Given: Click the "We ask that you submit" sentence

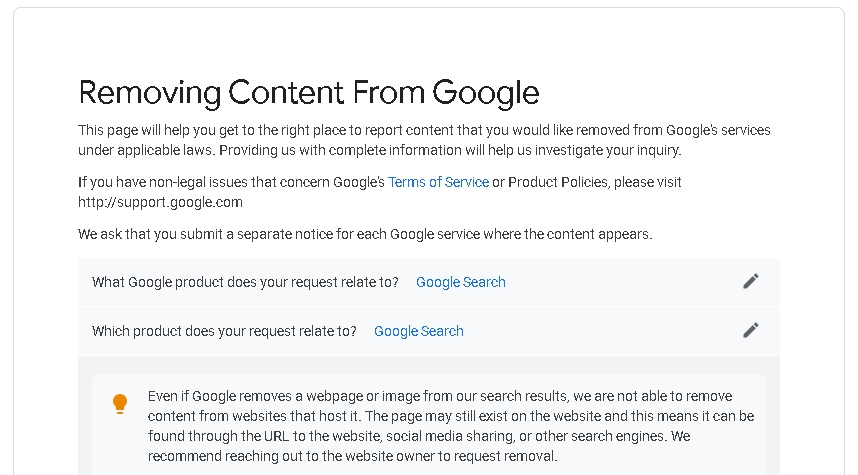Looking at the screenshot, I should pyautogui.click(x=364, y=234).
